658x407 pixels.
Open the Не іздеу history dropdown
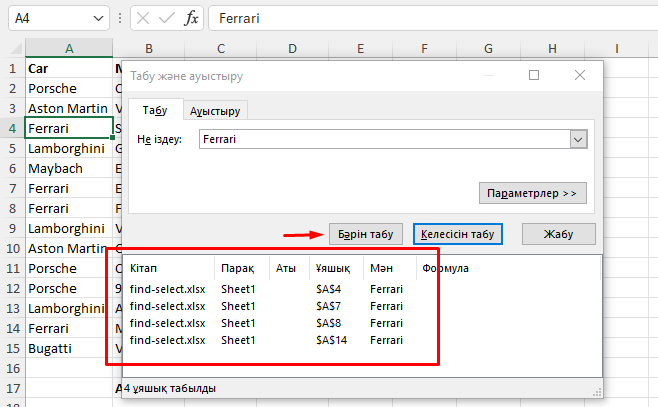tap(578, 139)
